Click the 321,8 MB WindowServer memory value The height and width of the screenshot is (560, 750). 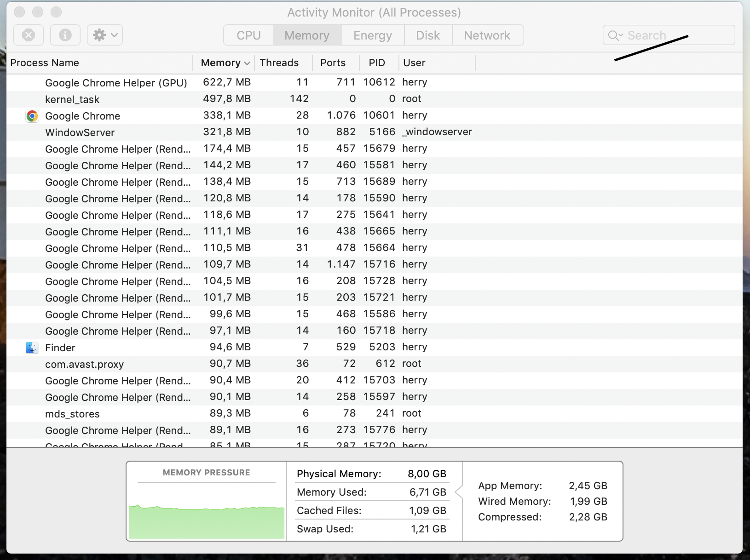[227, 132]
